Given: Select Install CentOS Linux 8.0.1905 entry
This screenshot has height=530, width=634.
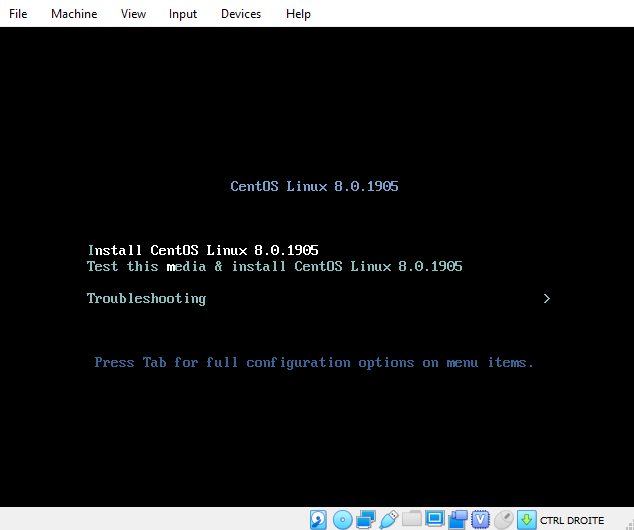Looking at the screenshot, I should (x=203, y=250).
